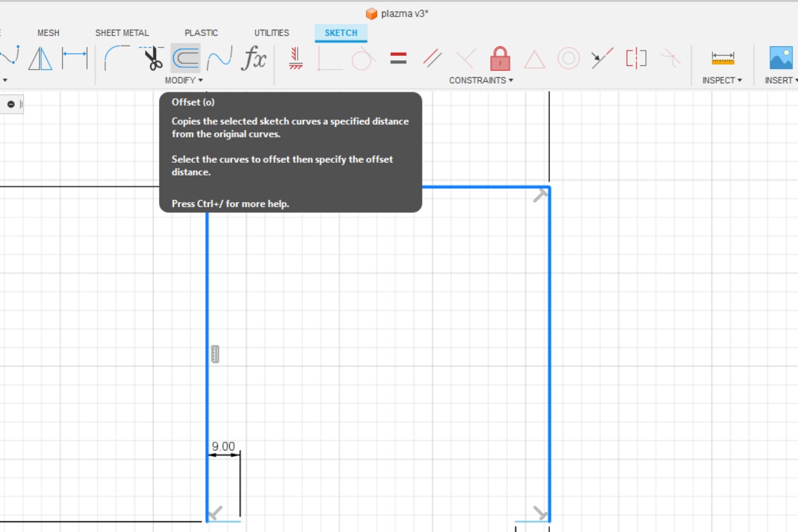Open the Measure tool under Inspect
This screenshot has width=798, height=532.
(721, 58)
